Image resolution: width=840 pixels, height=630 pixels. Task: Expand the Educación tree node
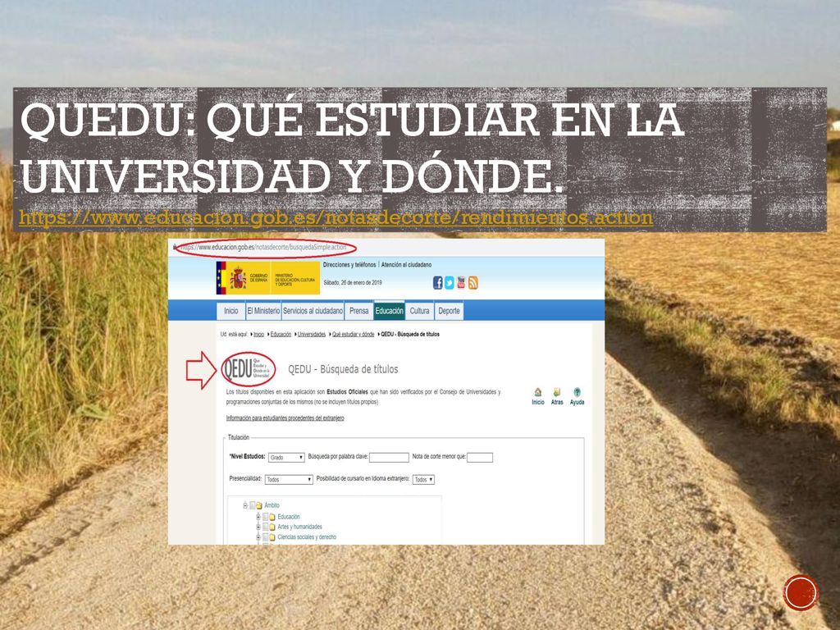tap(258, 517)
